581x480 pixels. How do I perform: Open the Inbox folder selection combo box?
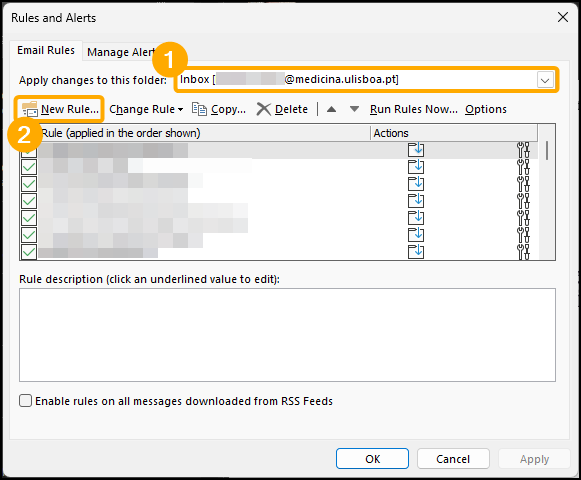[366, 80]
